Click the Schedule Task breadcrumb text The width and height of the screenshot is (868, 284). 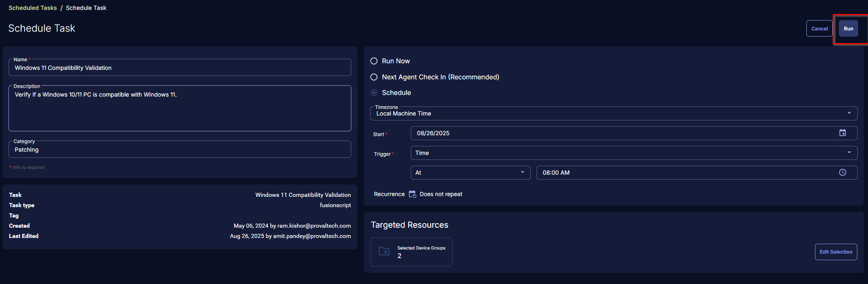tap(86, 8)
